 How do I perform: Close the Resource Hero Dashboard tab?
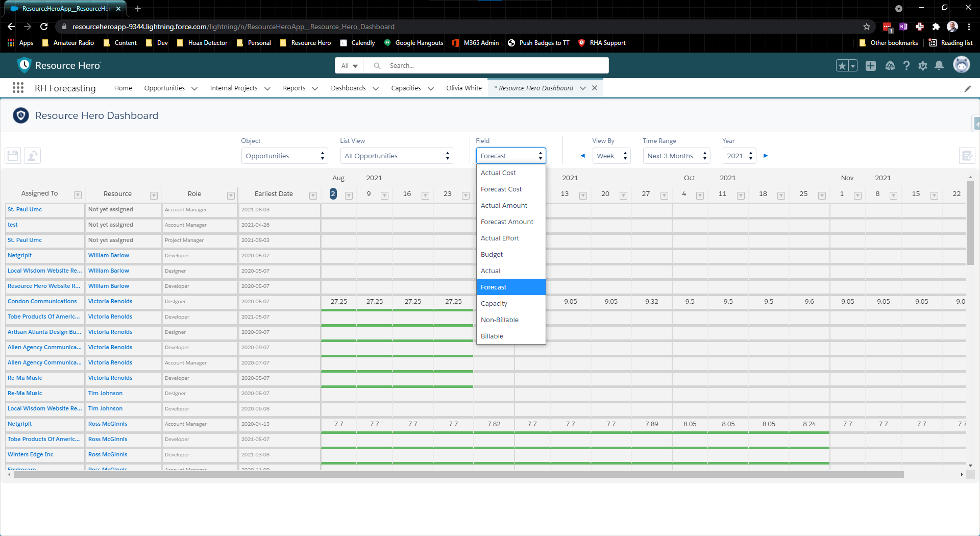click(595, 88)
